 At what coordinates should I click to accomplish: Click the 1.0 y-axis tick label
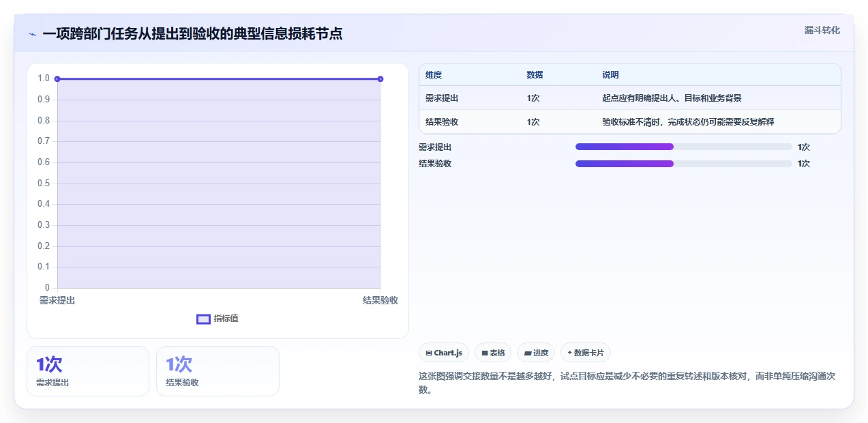44,78
